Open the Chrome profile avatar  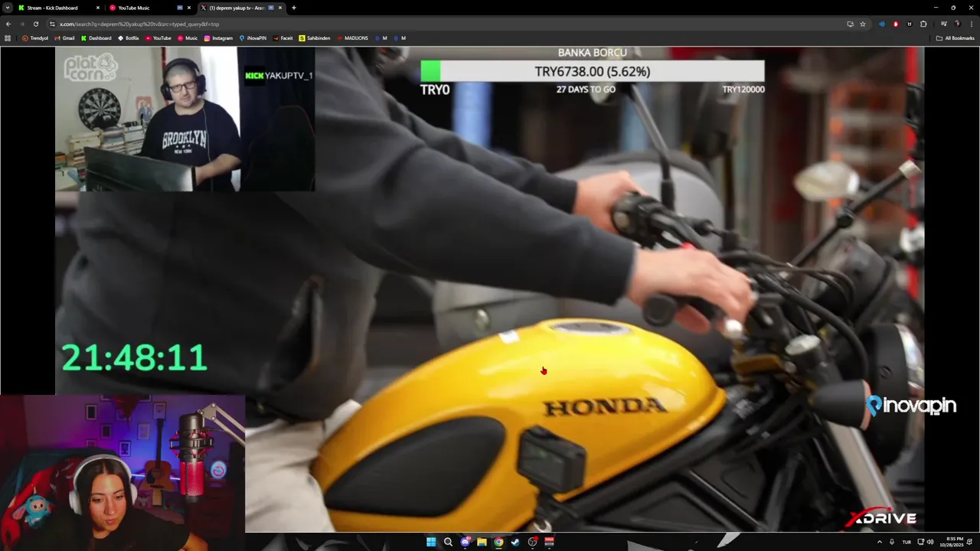(957, 24)
